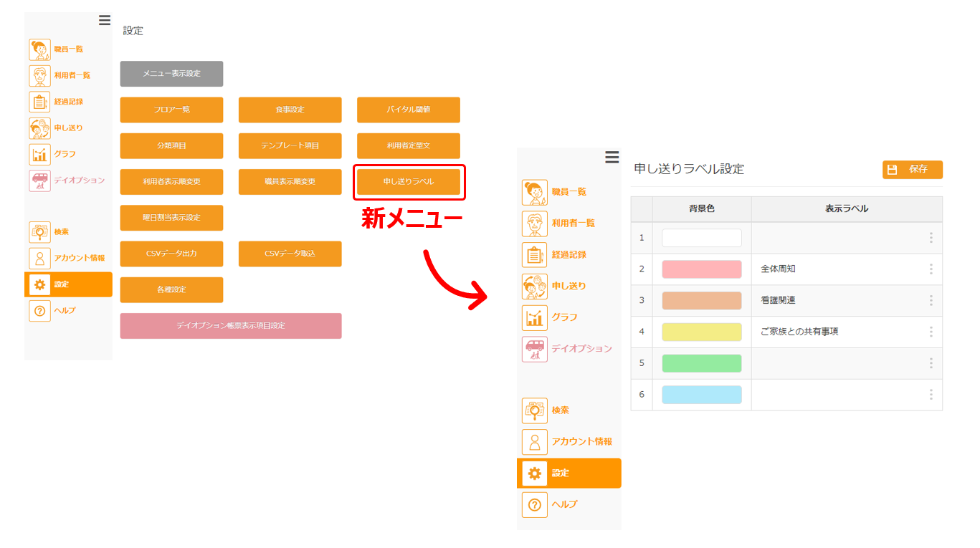
Task: Open the 各種設定 button
Action: click(x=171, y=289)
